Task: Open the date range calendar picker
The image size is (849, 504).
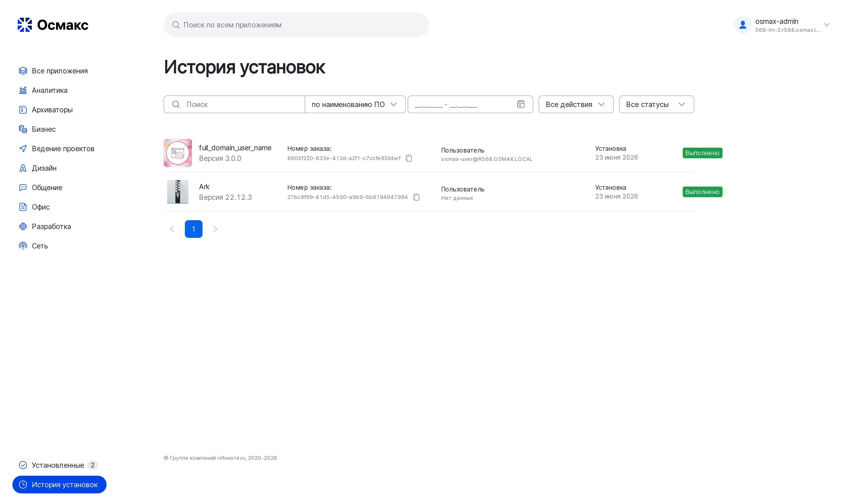Action: point(521,104)
